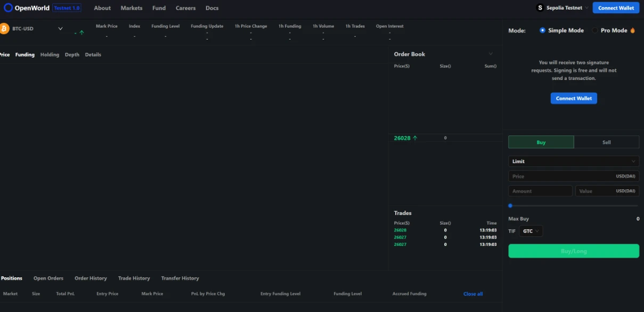Click the Sepolia Testnet network icon
Viewport: 644px width, 312px height.
[x=540, y=8]
